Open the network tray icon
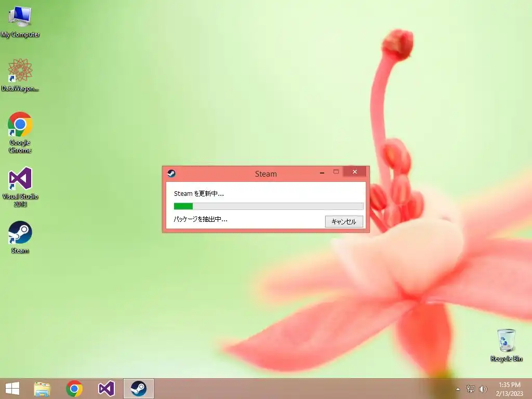The width and height of the screenshot is (532, 399). pyautogui.click(x=471, y=389)
